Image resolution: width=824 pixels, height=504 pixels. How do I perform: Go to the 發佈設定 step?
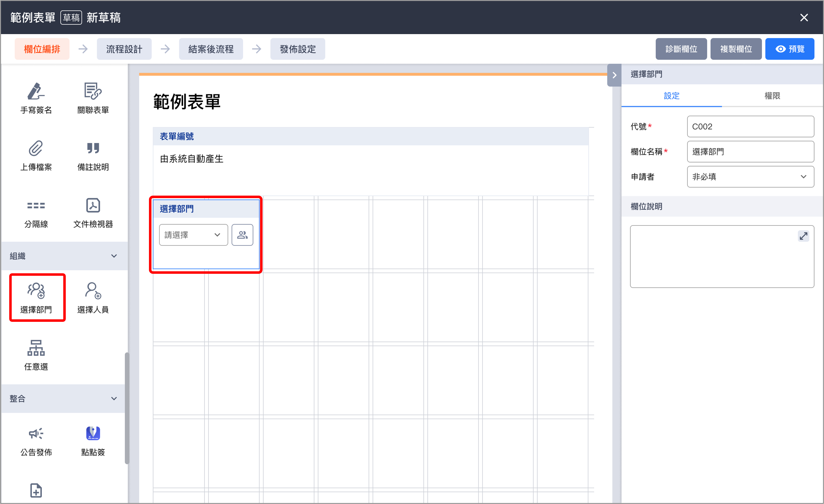[298, 49]
